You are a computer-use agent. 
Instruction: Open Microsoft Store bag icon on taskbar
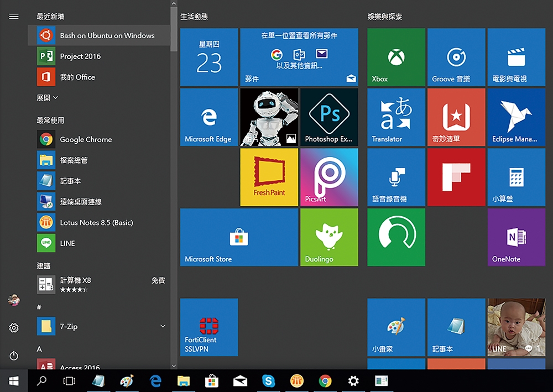click(212, 381)
